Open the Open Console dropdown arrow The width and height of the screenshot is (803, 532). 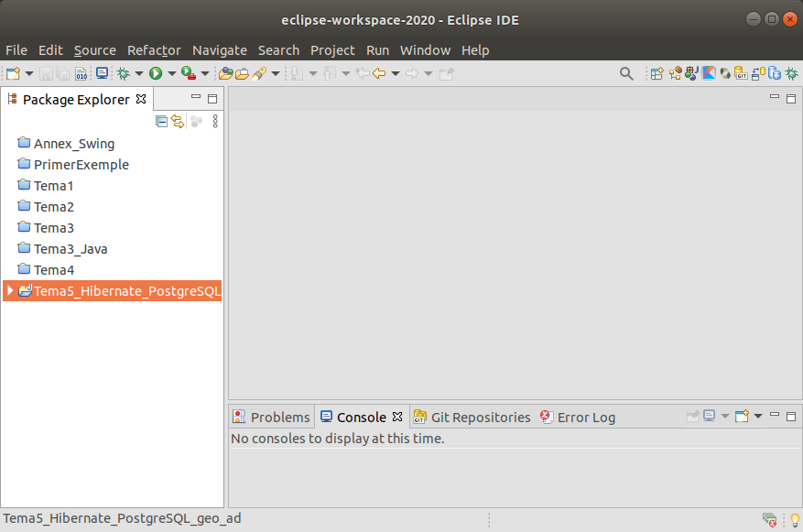click(758, 416)
